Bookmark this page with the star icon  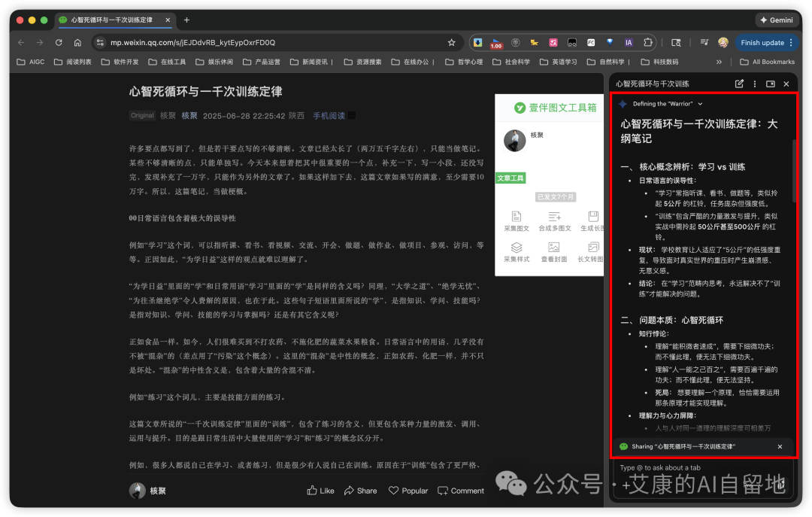[452, 43]
